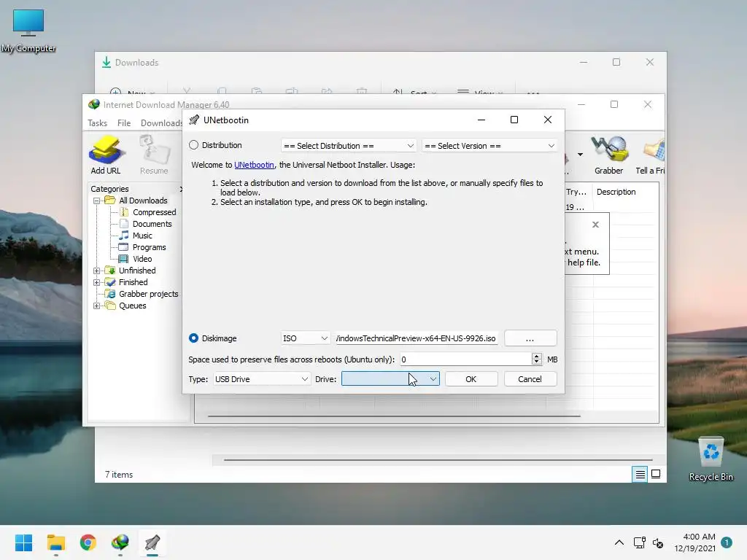The height and width of the screenshot is (560, 747).
Task: Click the '7 items' status text
Action: (119, 475)
